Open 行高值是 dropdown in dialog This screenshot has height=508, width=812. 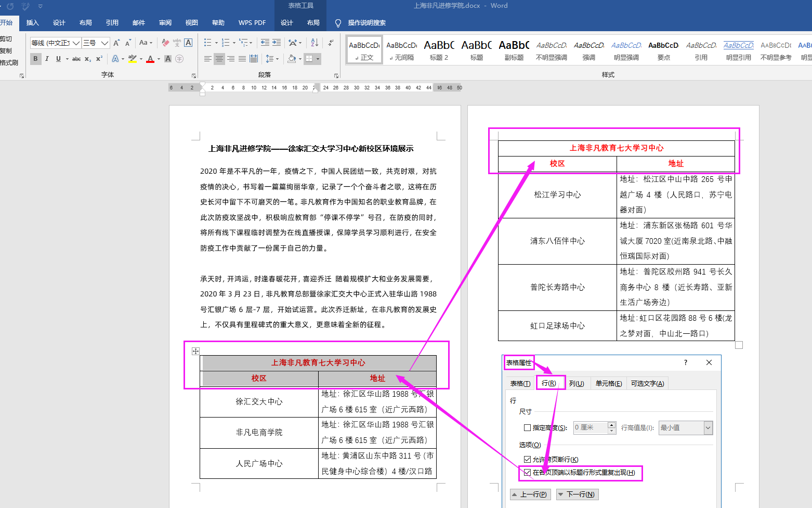[x=708, y=427]
